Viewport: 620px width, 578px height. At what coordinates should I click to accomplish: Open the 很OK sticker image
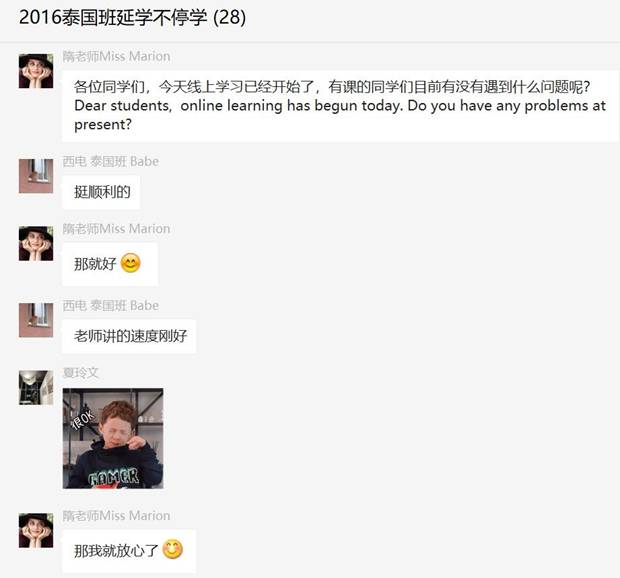click(x=113, y=438)
